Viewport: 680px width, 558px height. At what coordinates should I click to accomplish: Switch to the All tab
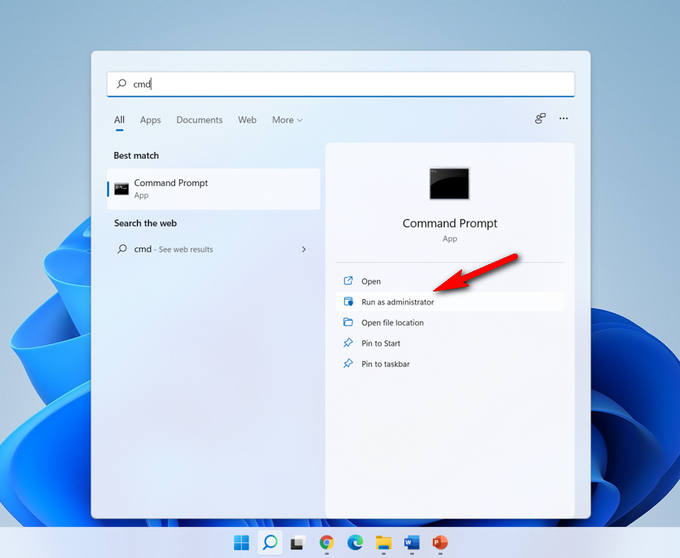pyautogui.click(x=119, y=120)
